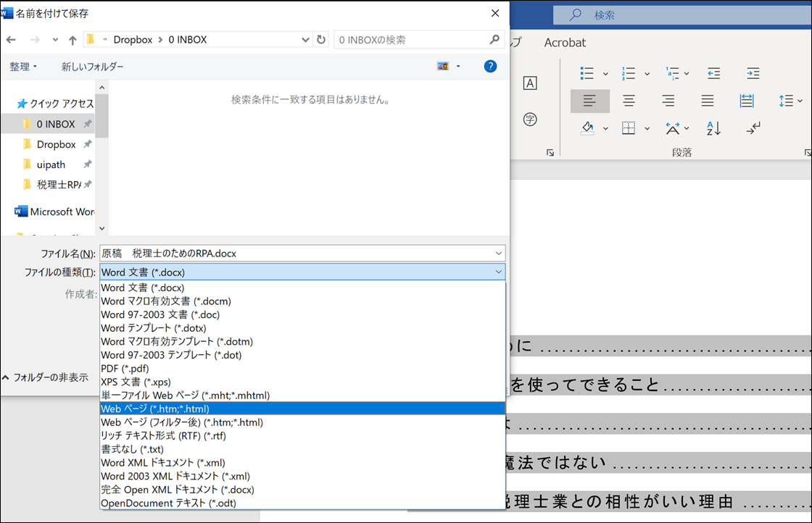The image size is (812, 523).
Task: Open the 整理 menu
Action: (23, 66)
